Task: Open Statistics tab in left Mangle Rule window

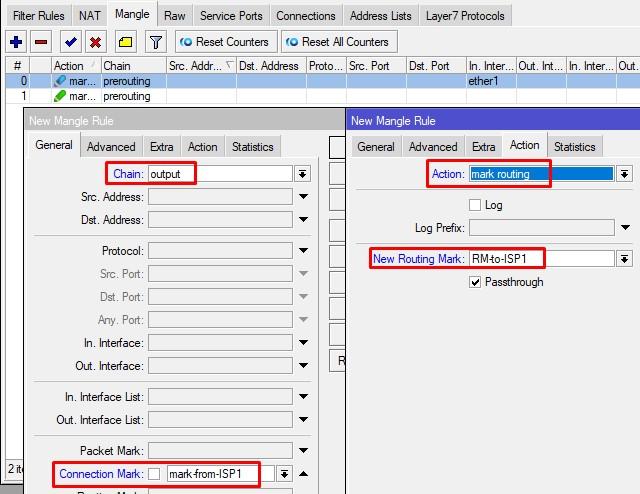Action: (x=253, y=147)
